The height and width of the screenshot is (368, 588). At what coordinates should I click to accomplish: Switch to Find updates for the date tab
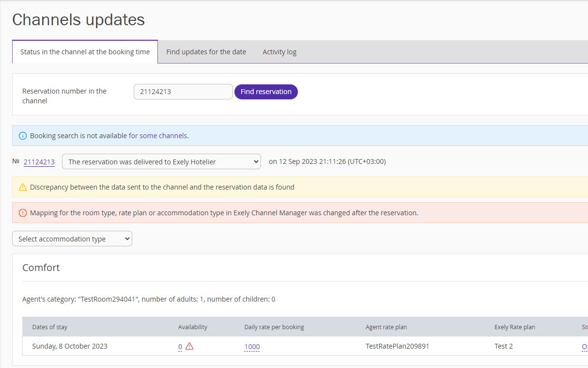(x=206, y=52)
